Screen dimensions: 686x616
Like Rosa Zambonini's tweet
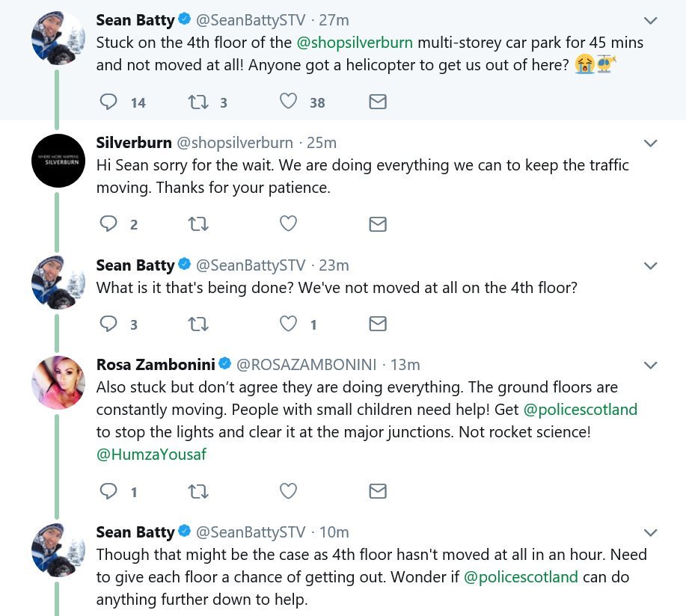[x=288, y=491]
